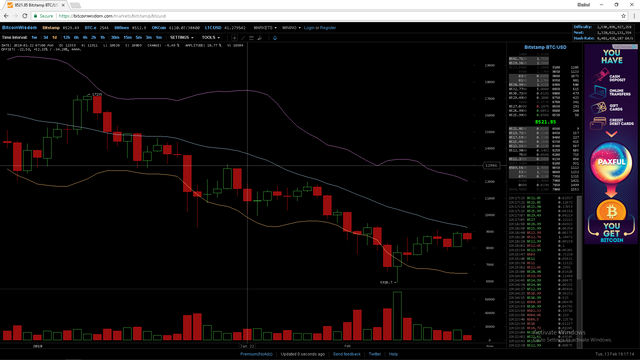Click the Send feedback footer link
Viewport: 640px width, 360px height.
[x=347, y=354]
